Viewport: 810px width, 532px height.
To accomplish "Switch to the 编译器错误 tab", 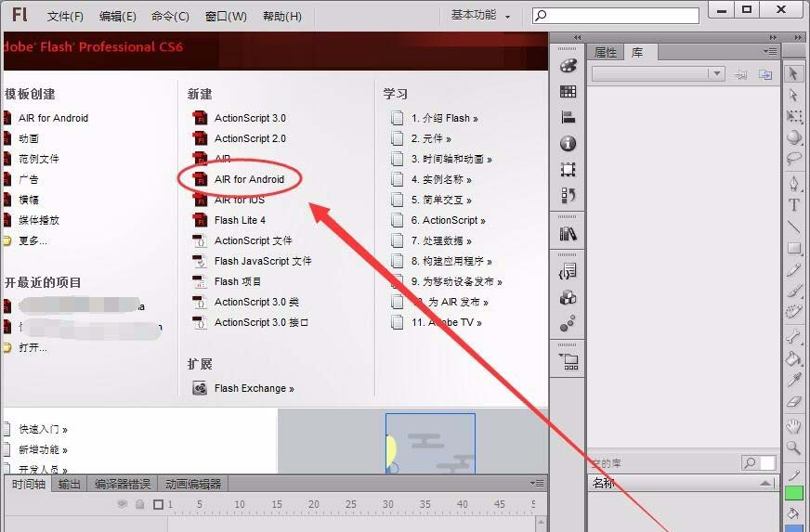I will 123,484.
